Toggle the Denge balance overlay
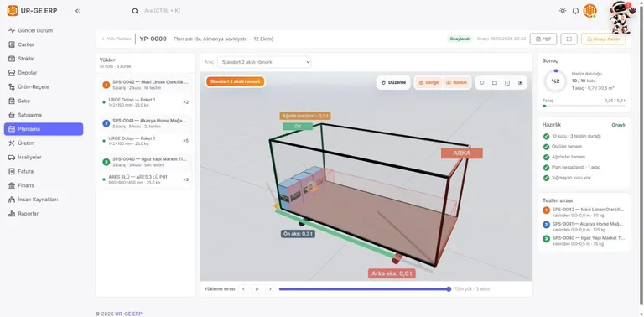This screenshot has width=644, height=317. [x=428, y=82]
